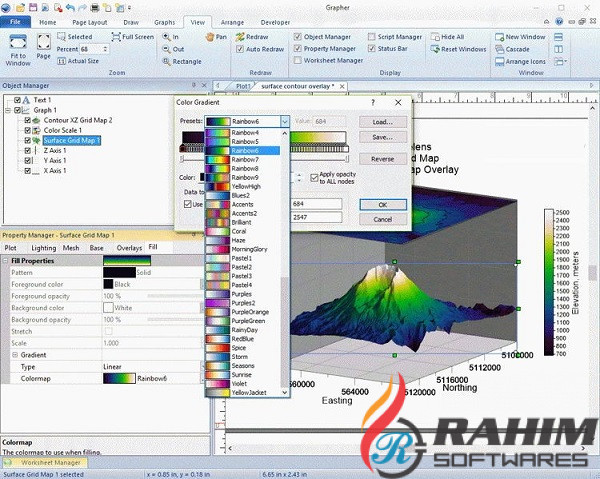Close the Presets dropdown arrow
600x479 pixels.
(285, 121)
